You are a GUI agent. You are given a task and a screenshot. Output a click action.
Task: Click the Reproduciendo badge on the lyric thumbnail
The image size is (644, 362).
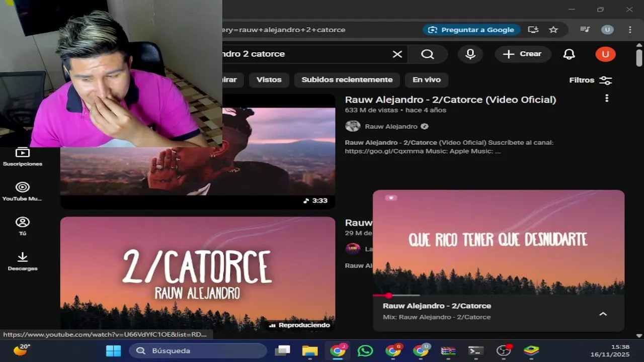(x=299, y=325)
